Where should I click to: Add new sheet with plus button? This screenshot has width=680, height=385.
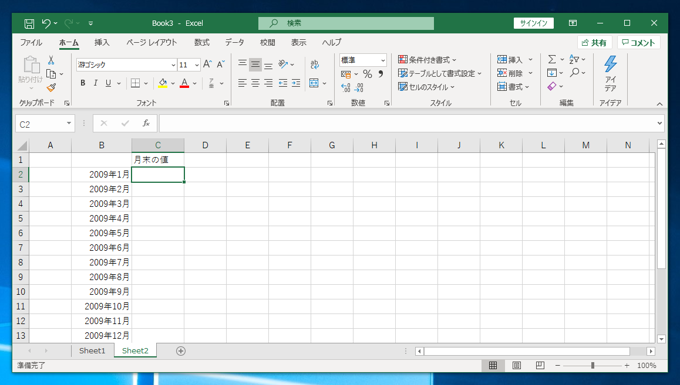pyautogui.click(x=181, y=351)
